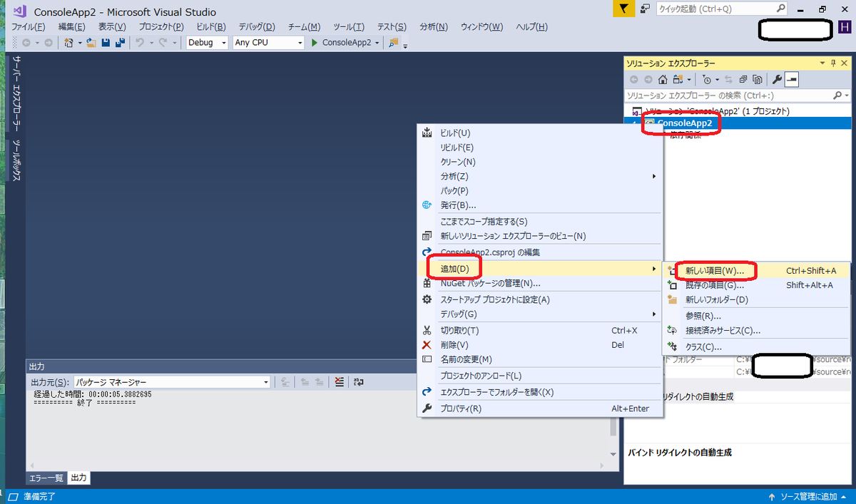The width and height of the screenshot is (856, 504).
Task: Open the Server Explorer side tab
Action: (15, 93)
